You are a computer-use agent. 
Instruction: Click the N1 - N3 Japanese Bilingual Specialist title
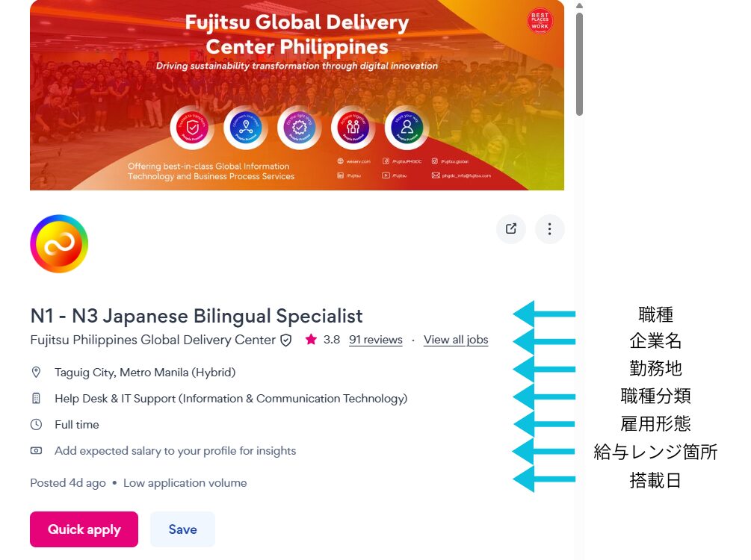pyautogui.click(x=197, y=316)
